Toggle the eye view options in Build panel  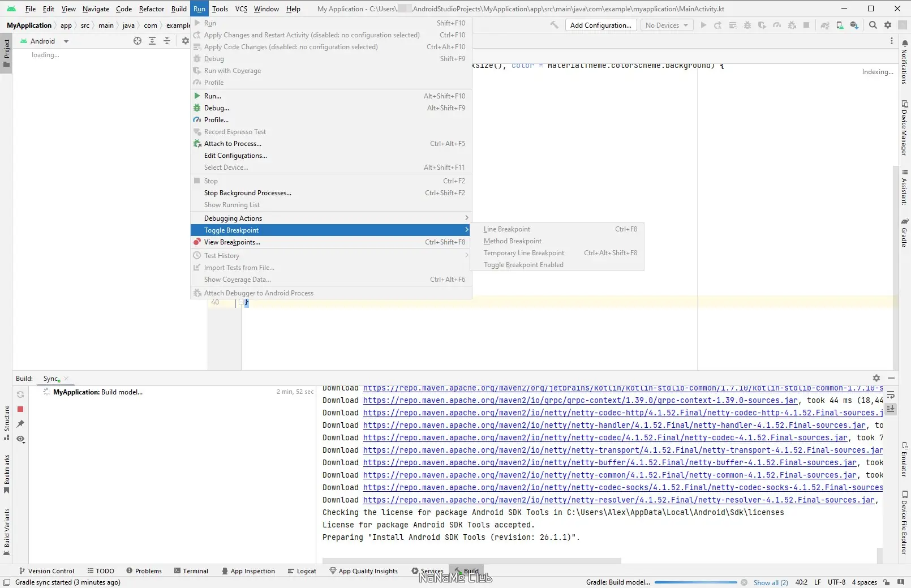(20, 439)
